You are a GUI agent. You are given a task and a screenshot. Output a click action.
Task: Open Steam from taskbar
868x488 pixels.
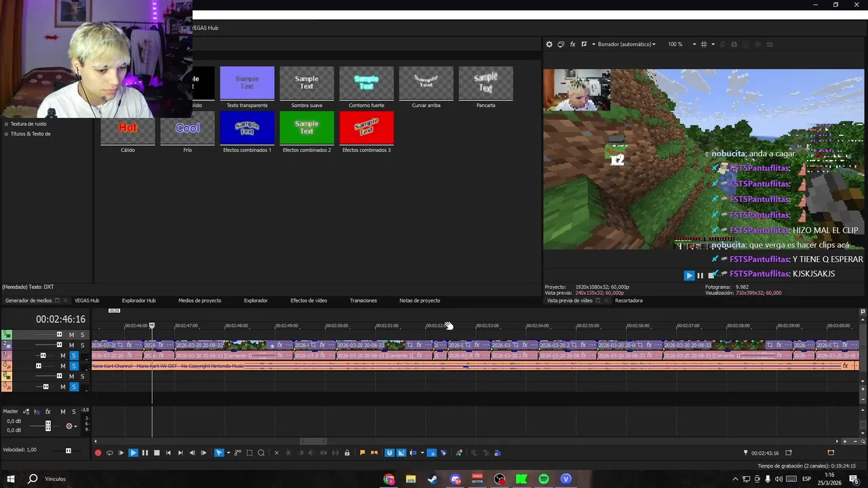[433, 479]
